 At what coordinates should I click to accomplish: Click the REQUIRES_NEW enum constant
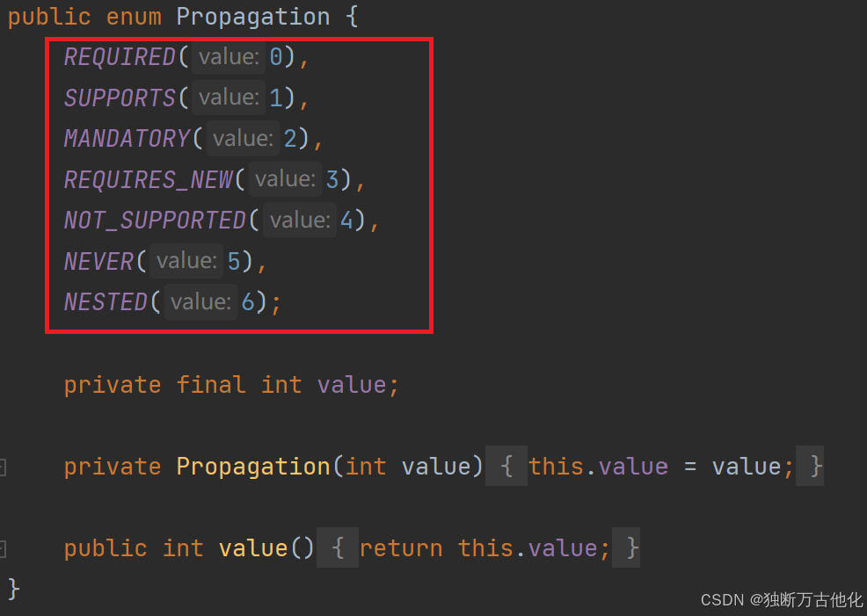148,179
